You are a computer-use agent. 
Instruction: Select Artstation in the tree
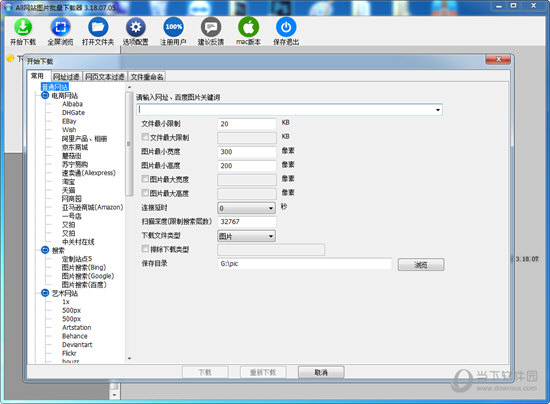(76, 328)
